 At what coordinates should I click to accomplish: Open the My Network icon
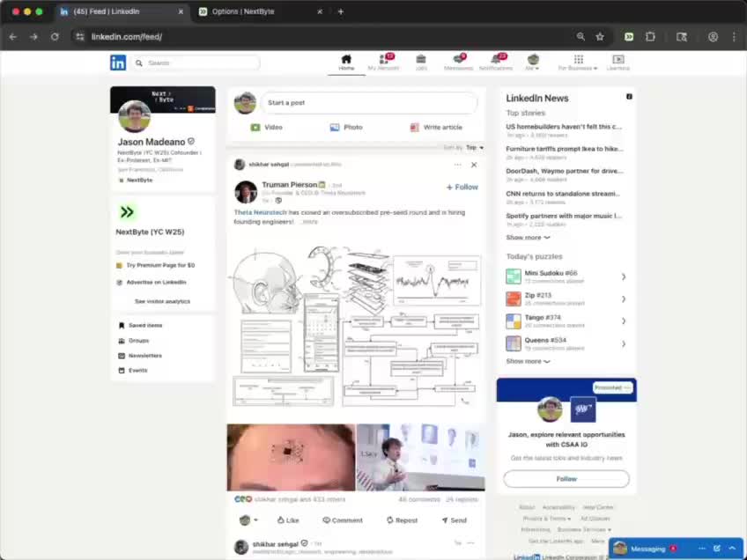(383, 60)
